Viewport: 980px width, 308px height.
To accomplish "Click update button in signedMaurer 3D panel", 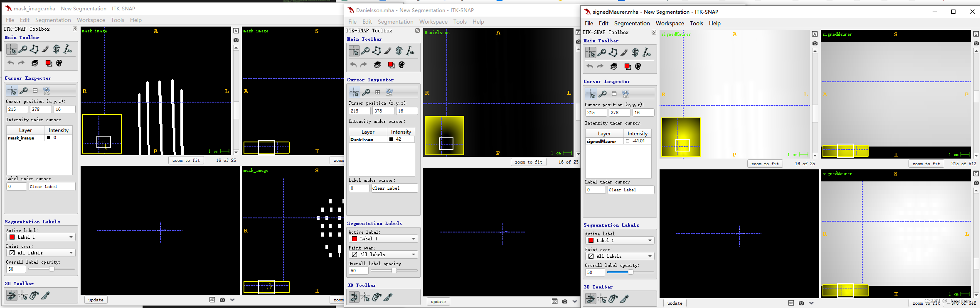I will tap(675, 303).
